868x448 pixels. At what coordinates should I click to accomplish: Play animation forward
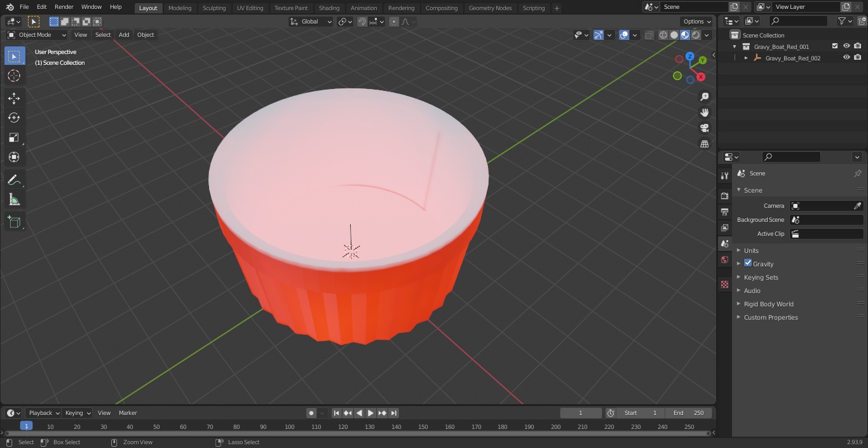pyautogui.click(x=371, y=413)
